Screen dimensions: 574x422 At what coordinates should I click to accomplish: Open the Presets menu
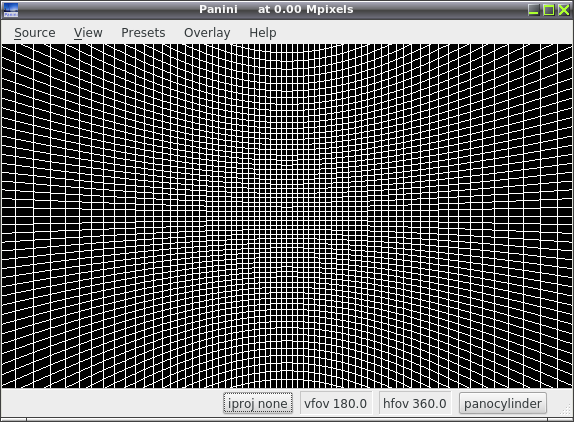pos(143,33)
